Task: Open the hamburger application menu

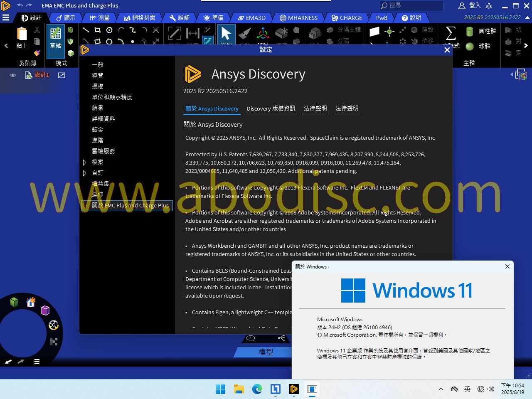Action: [6, 17]
